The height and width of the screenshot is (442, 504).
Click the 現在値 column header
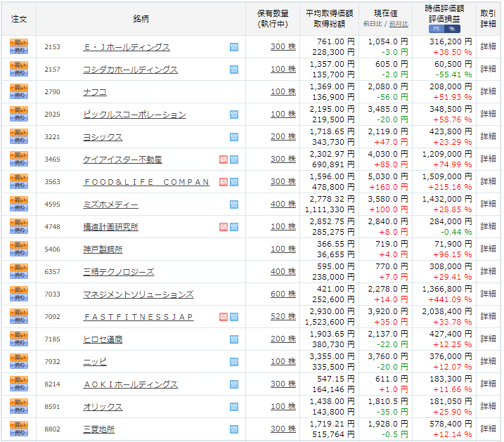[x=386, y=13]
